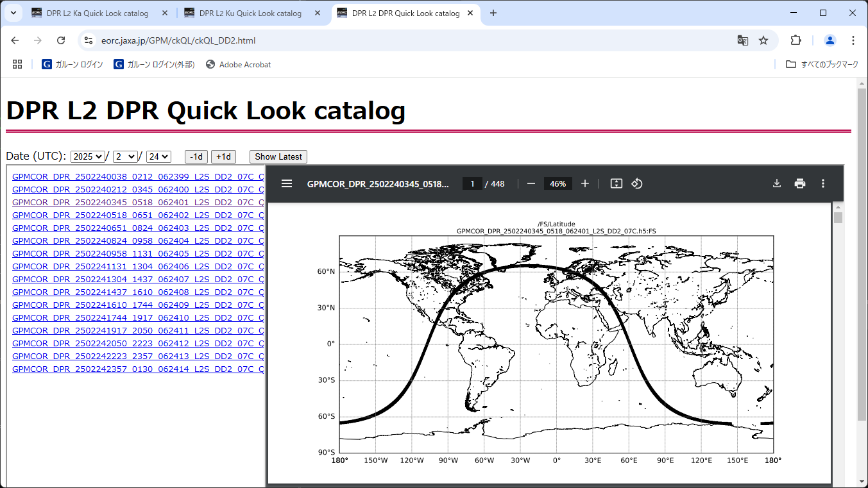Open the すべてのブックマーク folder
The width and height of the screenshot is (868, 488).
tap(822, 64)
